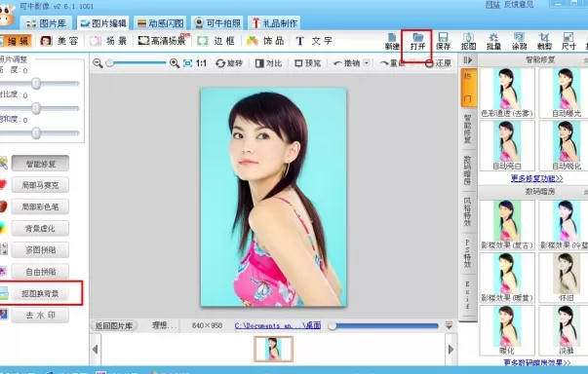Select the 边框 sub-tab
This screenshot has width=588, height=374.
pos(216,41)
